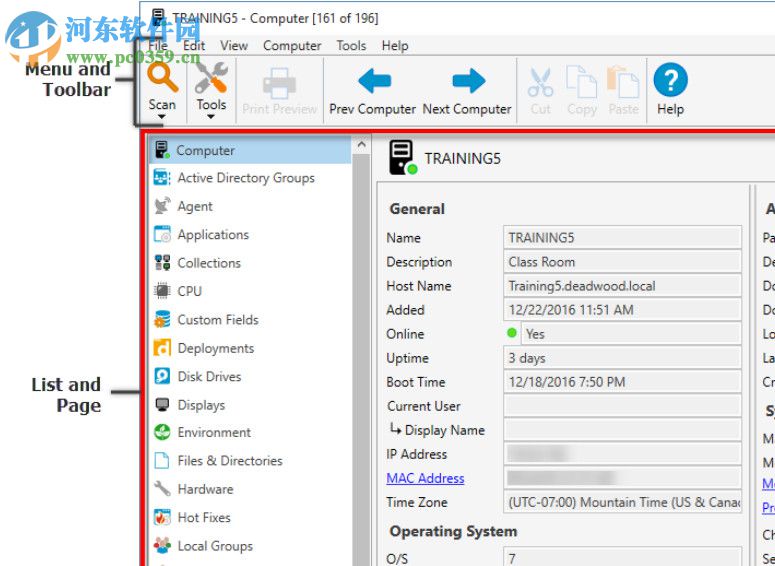Click the Agent satellite dish icon
775x566 pixels.
click(x=162, y=206)
